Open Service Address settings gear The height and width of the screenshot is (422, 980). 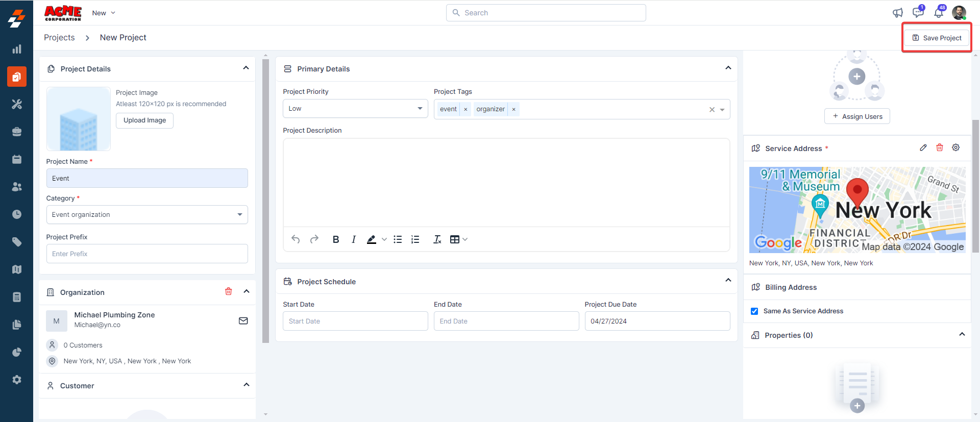[955, 148]
